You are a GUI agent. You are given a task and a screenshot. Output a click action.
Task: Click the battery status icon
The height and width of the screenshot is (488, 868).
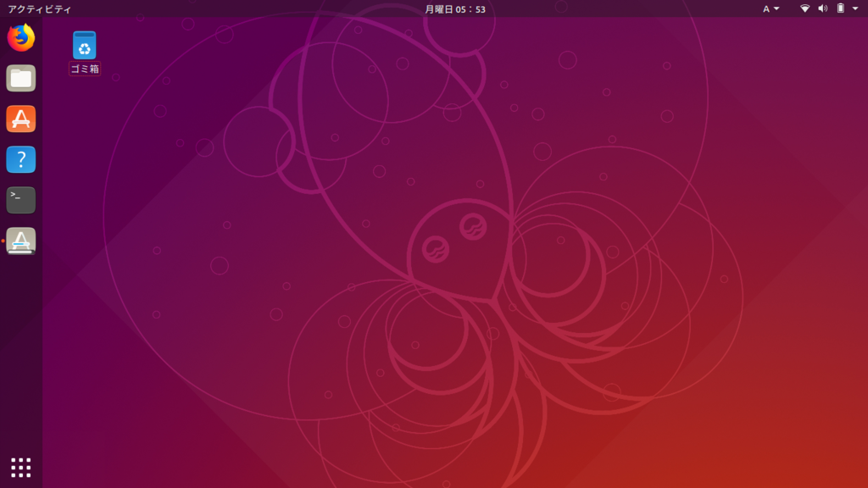tap(840, 8)
